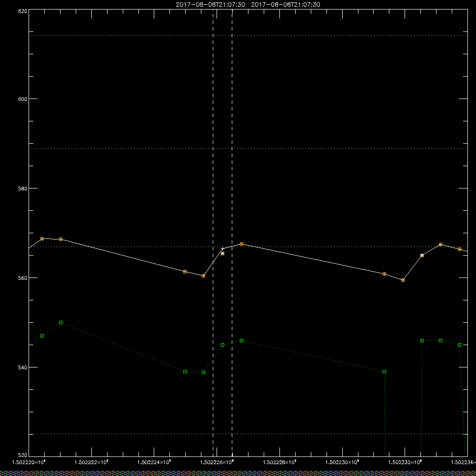Select x-axis label 1.502222×10⁹
The width and height of the screenshot is (476, 476).
[x=91, y=462]
